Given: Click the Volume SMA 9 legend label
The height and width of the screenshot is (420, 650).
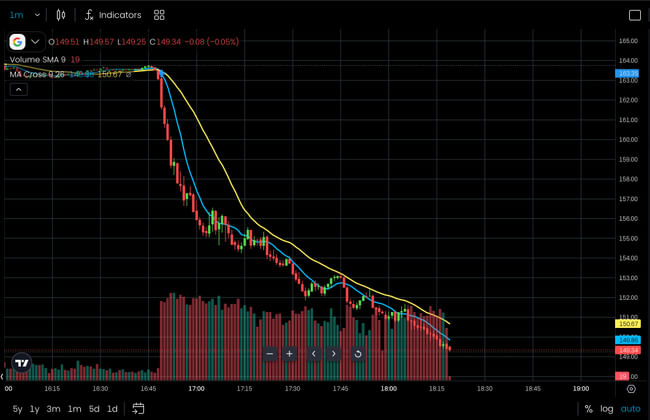Looking at the screenshot, I should tap(38, 59).
